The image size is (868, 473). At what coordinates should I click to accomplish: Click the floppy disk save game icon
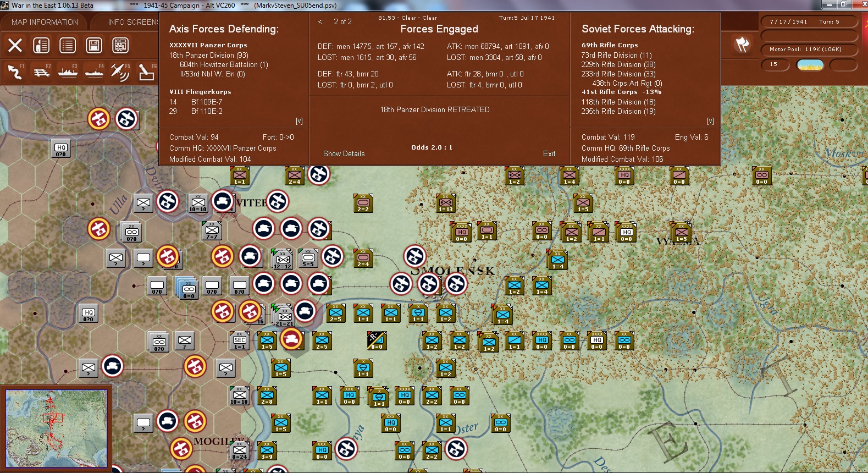click(x=94, y=45)
